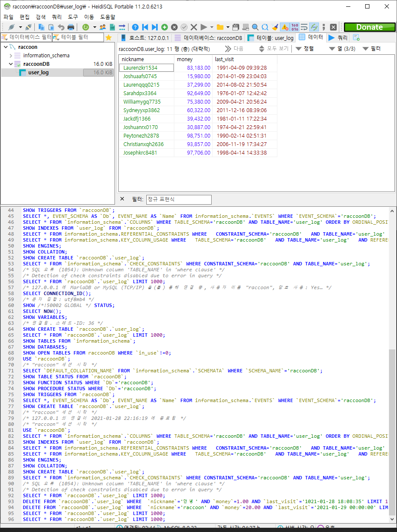Click the blue Help question mark icon
Image resolution: width=397 pixels, height=532 pixels.
click(x=135, y=27)
